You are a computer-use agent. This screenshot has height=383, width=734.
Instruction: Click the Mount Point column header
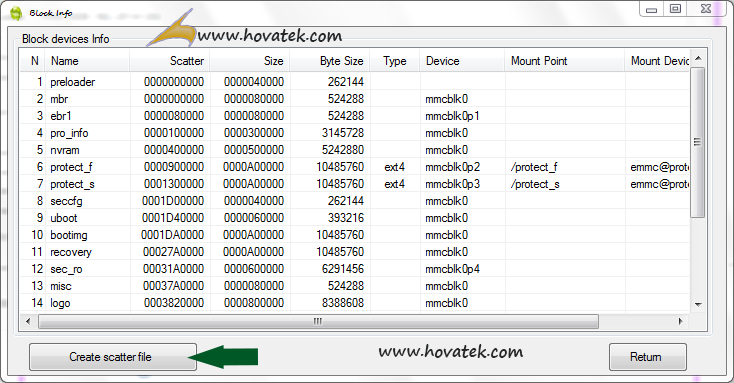tap(565, 61)
